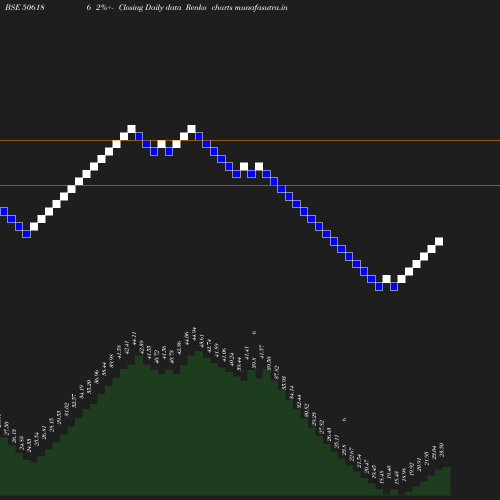Click the "Closing Daily data" header text
This screenshot has width=500, height=500.
click(150, 8)
